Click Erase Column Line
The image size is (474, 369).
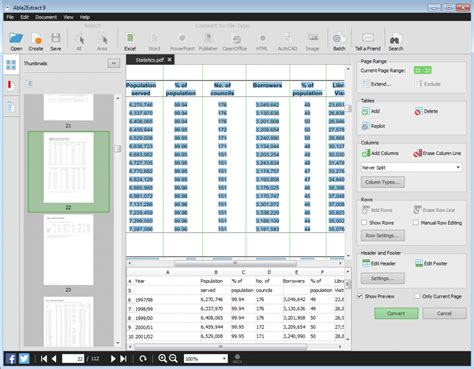pos(437,153)
